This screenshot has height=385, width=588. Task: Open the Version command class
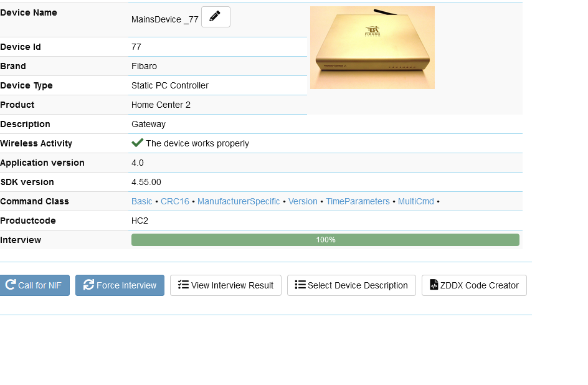point(303,201)
